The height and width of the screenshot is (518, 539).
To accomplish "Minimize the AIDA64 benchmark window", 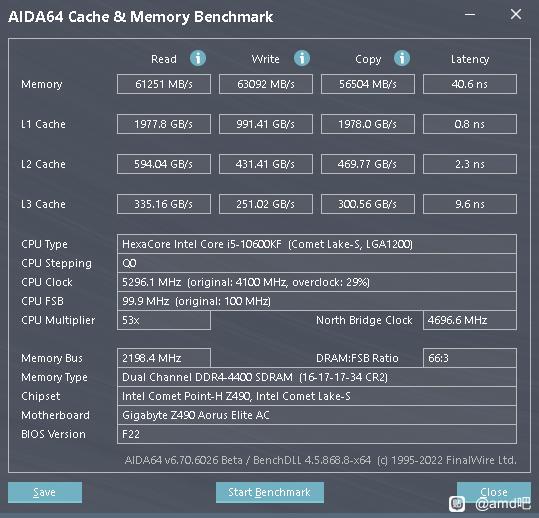I will tap(470, 14).
